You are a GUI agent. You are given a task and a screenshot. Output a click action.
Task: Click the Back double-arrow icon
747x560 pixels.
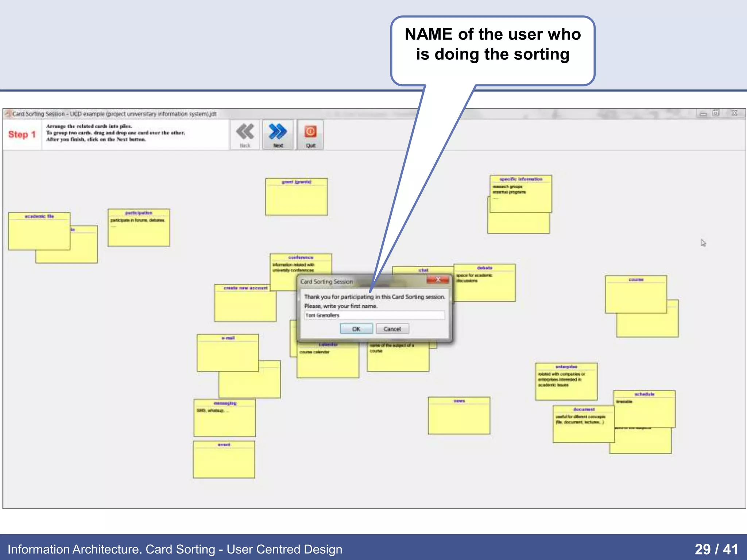(x=245, y=132)
